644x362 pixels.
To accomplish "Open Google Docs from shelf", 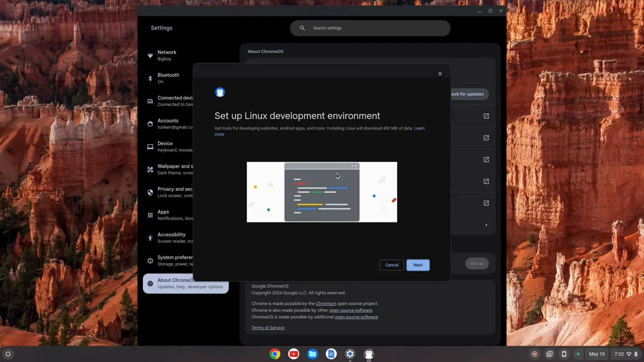I will tap(331, 354).
